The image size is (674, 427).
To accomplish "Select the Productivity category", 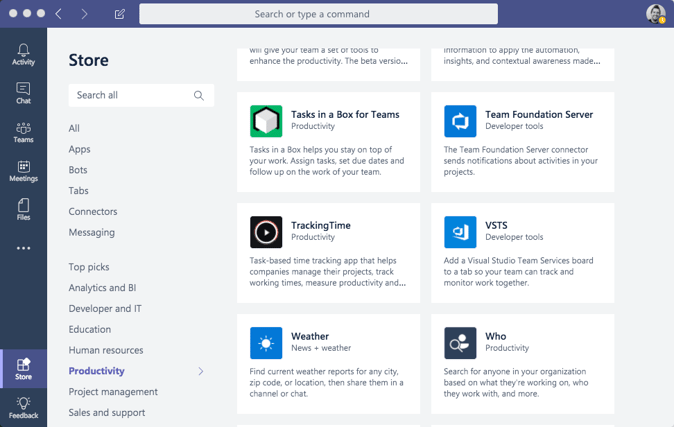I will (x=97, y=371).
